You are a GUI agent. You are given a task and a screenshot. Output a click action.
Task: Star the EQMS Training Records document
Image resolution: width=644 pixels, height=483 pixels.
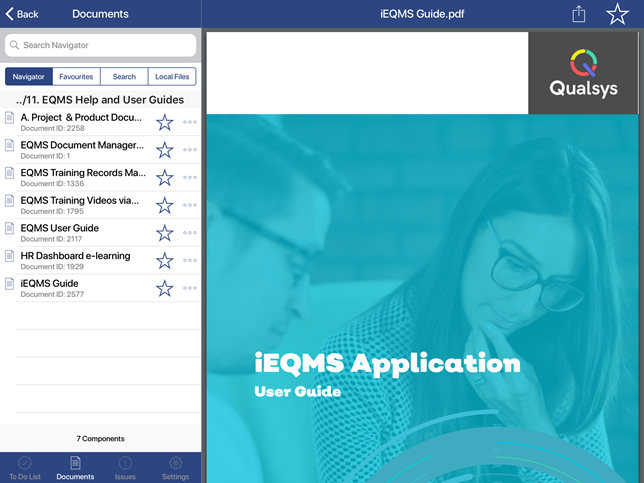point(165,177)
